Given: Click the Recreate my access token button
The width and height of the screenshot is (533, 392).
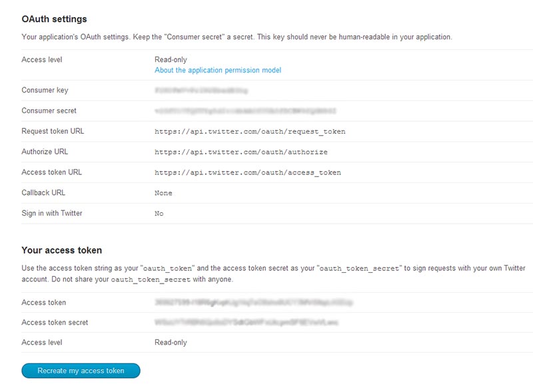Looking at the screenshot, I should tap(81, 371).
